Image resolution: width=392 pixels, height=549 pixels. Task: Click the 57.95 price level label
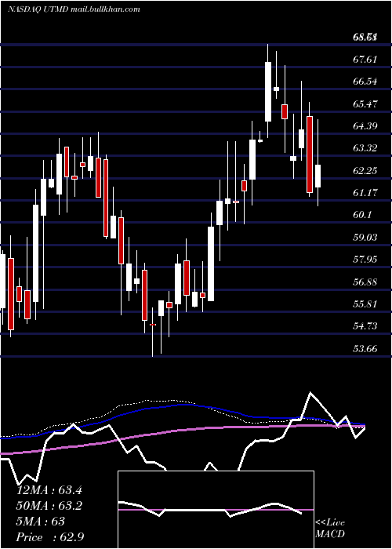click(x=365, y=260)
